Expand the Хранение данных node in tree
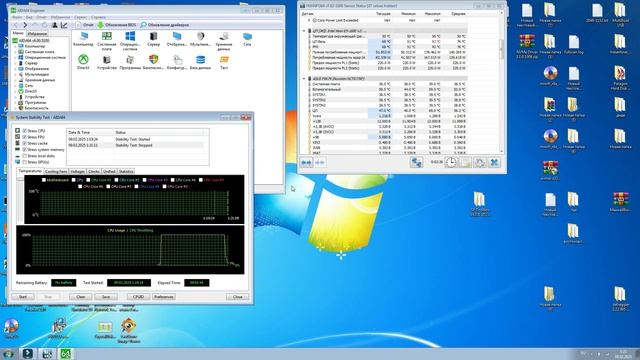Viewport: 640px width, 360px height. (x=16, y=80)
